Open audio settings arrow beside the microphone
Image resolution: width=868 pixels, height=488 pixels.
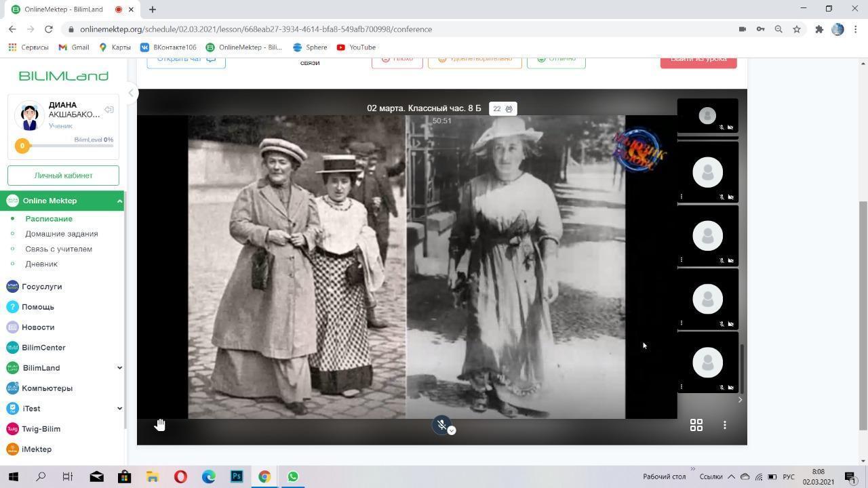(x=452, y=430)
